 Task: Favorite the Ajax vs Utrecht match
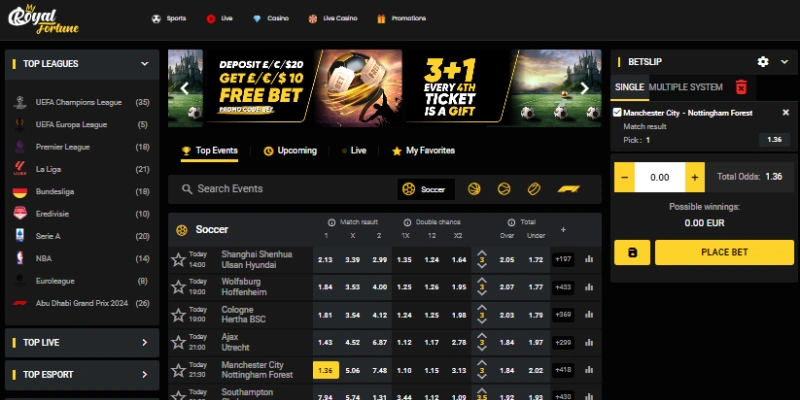(x=178, y=342)
